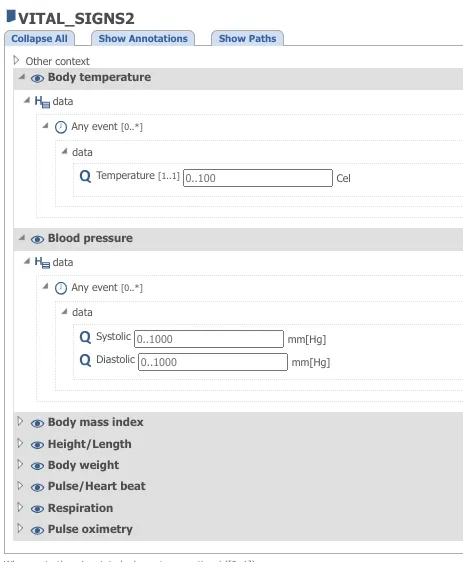The image size is (463, 562).
Task: Click the history icon beside Blood pressure data
Action: [x=42, y=263]
